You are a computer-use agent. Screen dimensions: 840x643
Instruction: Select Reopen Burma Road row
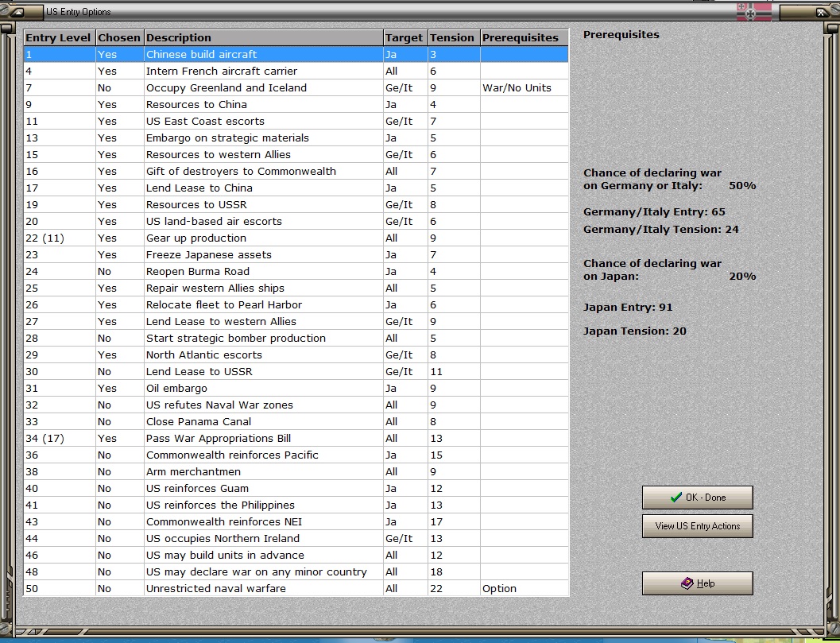[x=296, y=271]
